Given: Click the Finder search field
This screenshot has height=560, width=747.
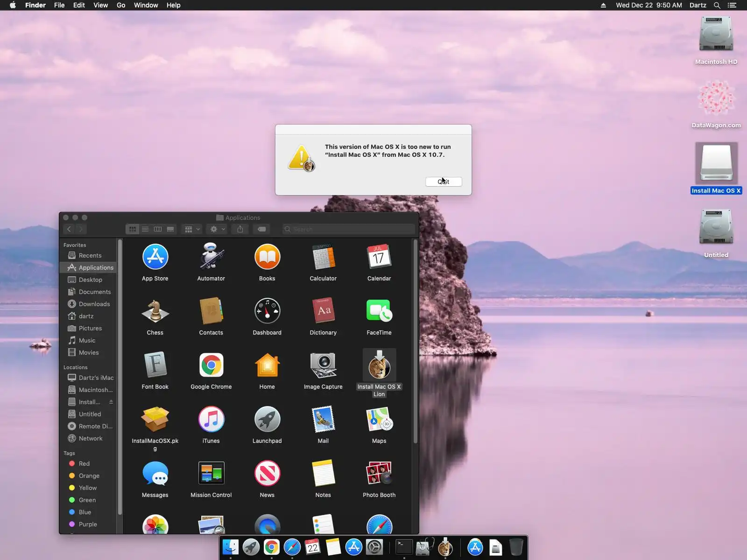Looking at the screenshot, I should pyautogui.click(x=349, y=229).
